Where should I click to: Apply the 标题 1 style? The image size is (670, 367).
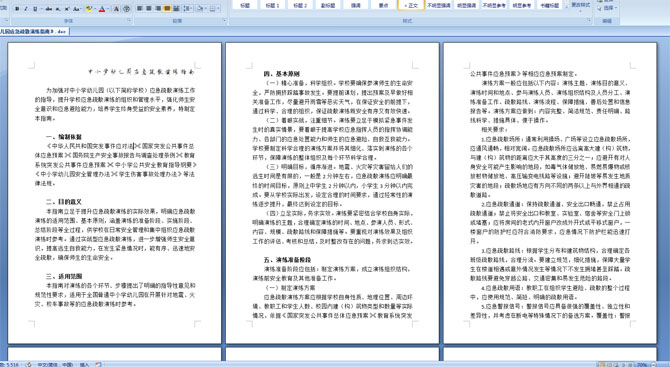pos(272,5)
